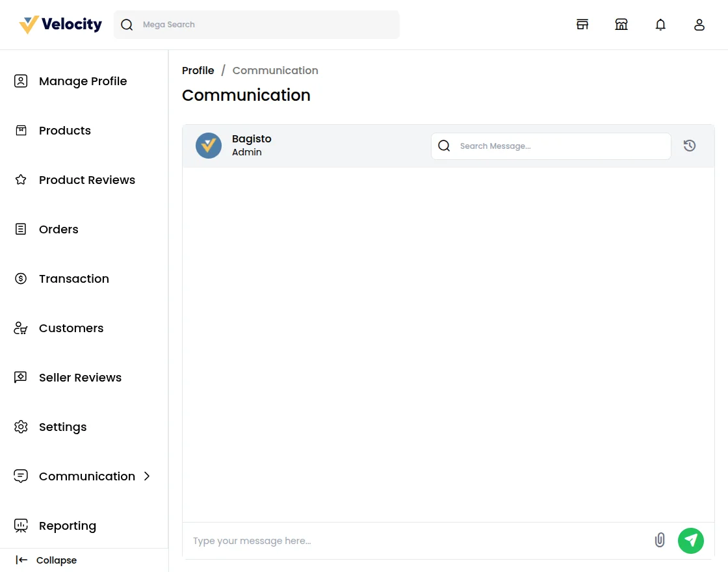Screen dimensions: 728x572
Task: Expand the Communication sidebar menu
Action: tap(86, 476)
